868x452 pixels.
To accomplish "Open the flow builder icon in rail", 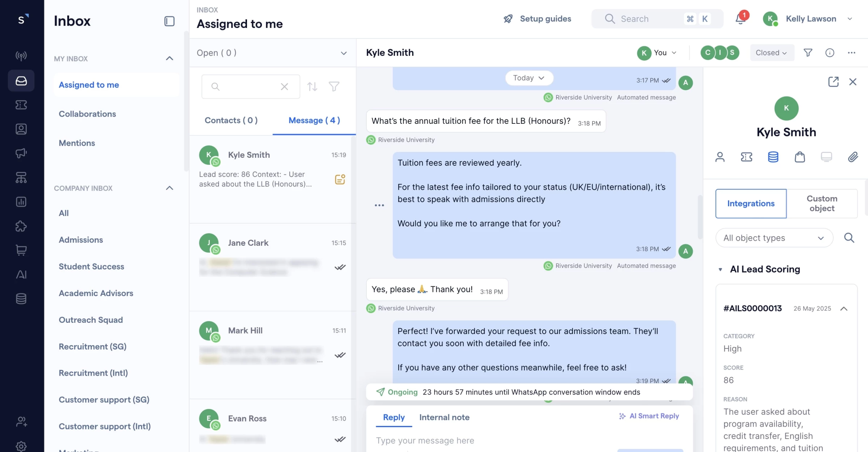I will (21, 178).
